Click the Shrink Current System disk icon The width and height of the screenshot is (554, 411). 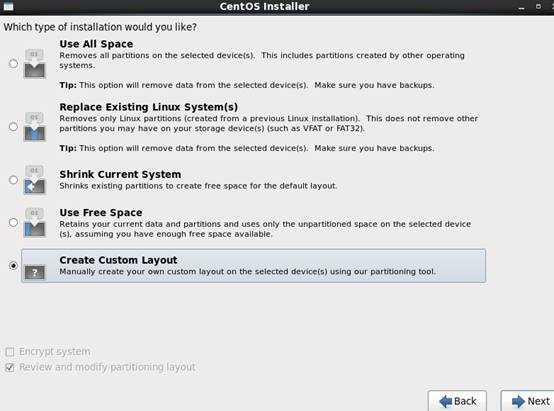tap(34, 180)
